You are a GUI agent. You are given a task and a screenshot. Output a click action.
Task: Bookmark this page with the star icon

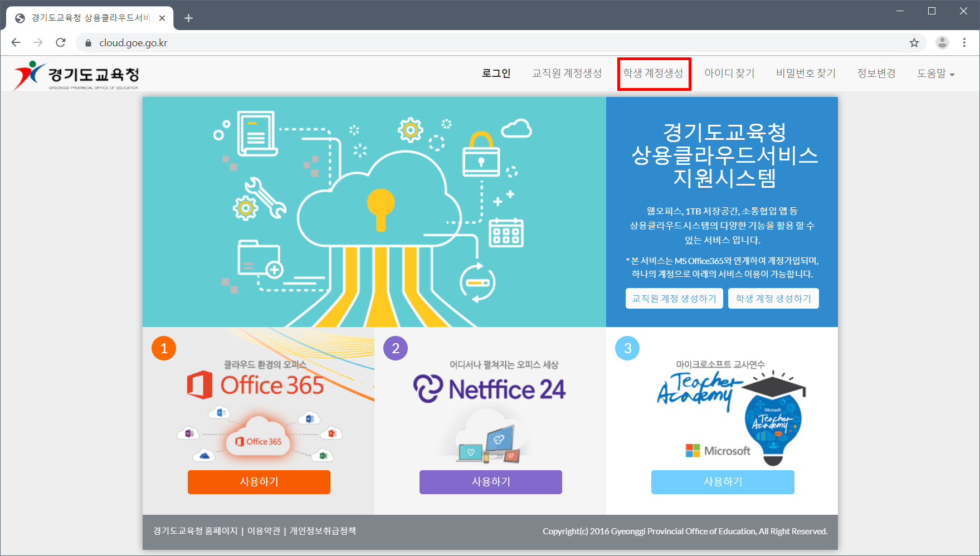914,42
